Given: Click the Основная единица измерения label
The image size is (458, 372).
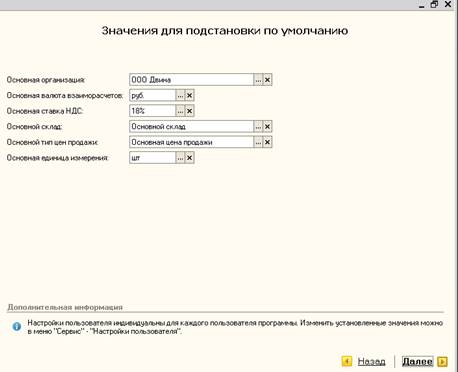Looking at the screenshot, I should coord(58,158).
